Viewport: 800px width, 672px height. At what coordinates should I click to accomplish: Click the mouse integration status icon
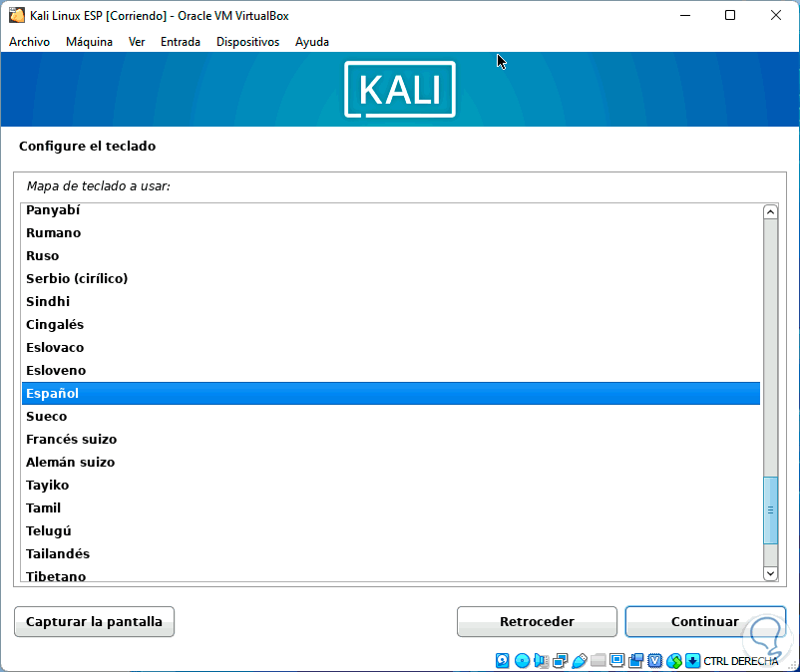coord(674,661)
